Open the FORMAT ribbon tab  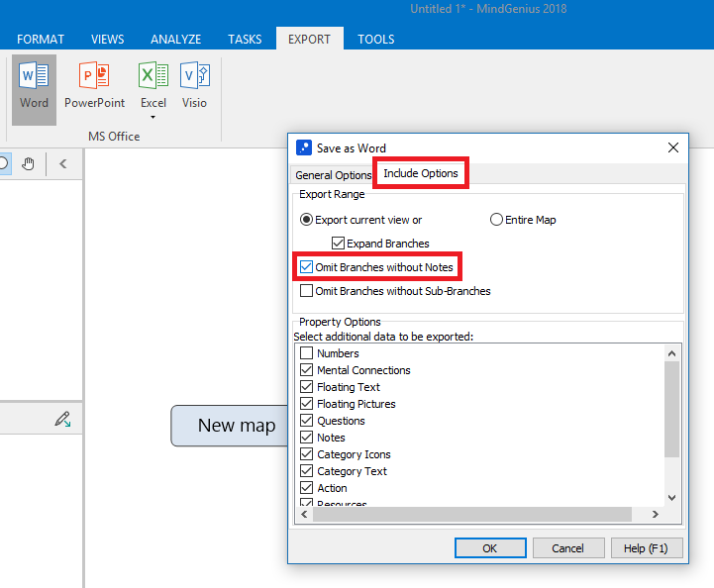click(x=41, y=40)
